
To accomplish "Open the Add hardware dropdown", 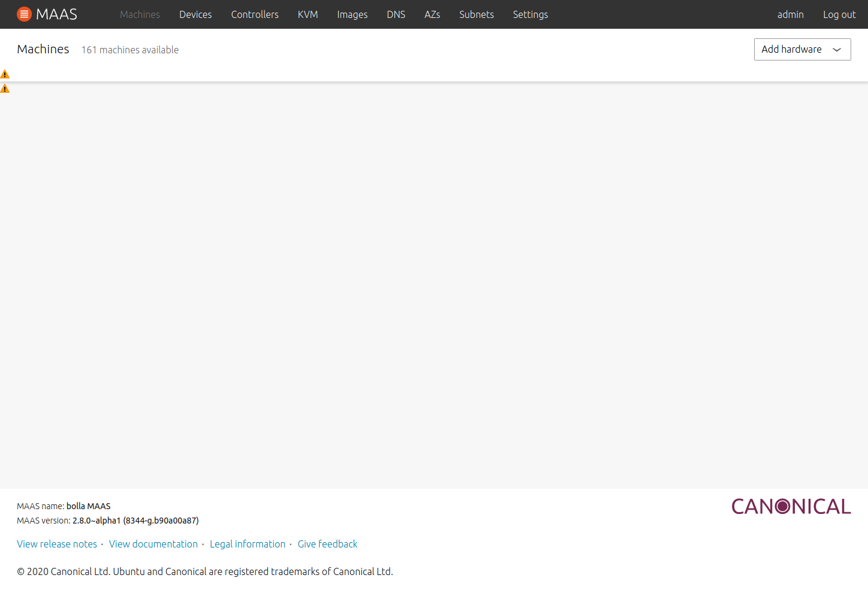I will 802,49.
